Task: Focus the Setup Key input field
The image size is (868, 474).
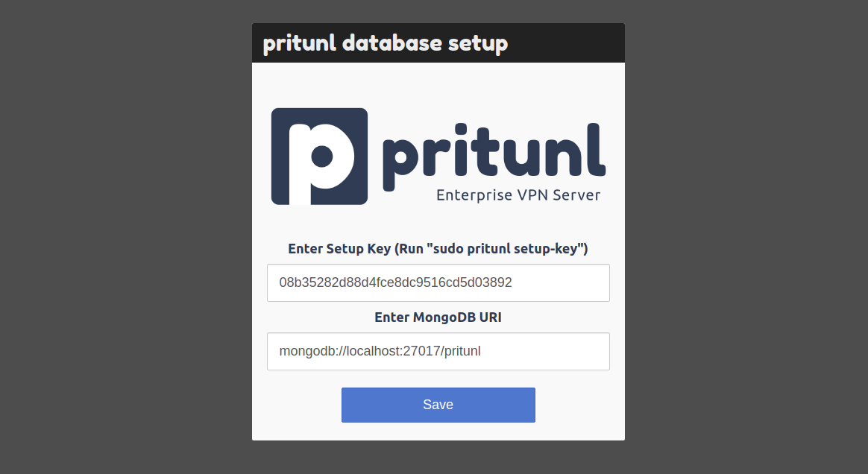Action: [438, 282]
